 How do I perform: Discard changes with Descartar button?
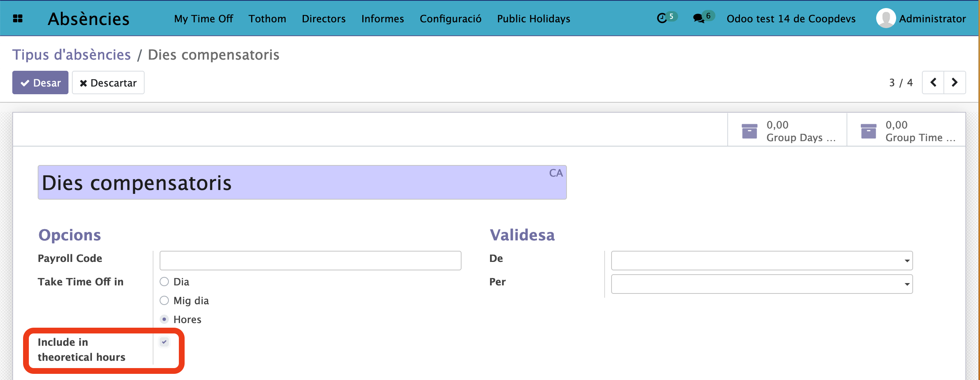click(x=108, y=83)
